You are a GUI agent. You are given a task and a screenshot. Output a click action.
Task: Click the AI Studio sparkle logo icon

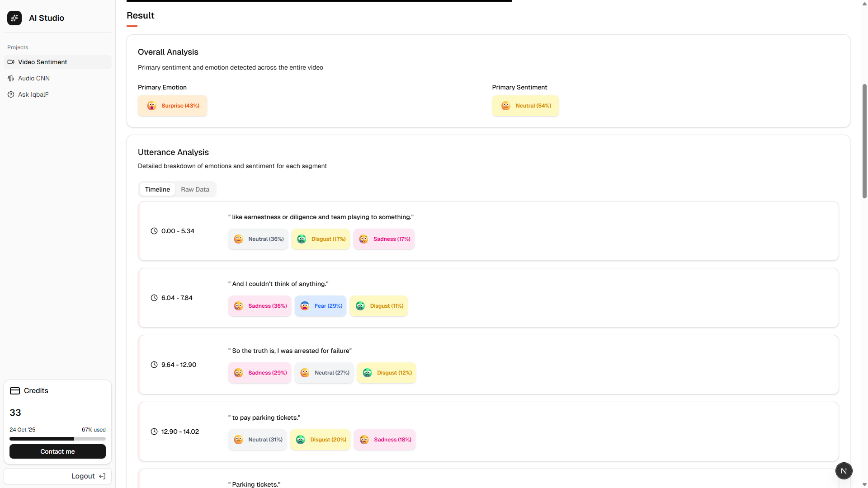(14, 18)
